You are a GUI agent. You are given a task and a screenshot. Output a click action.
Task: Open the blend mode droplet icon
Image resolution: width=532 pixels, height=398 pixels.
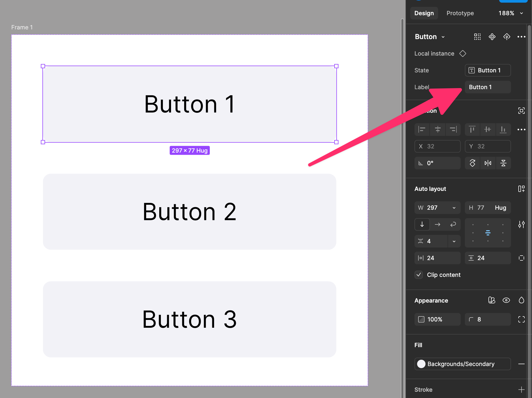click(521, 300)
